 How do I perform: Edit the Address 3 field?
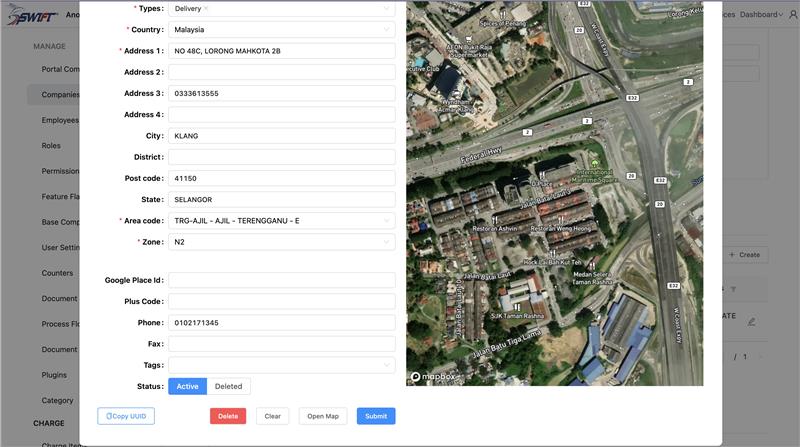282,93
